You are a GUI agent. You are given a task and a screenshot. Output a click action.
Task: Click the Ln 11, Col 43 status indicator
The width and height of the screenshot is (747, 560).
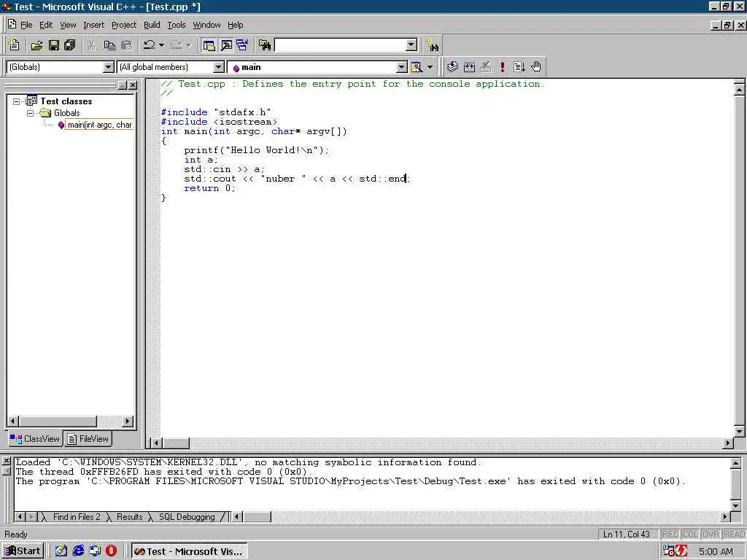(627, 534)
